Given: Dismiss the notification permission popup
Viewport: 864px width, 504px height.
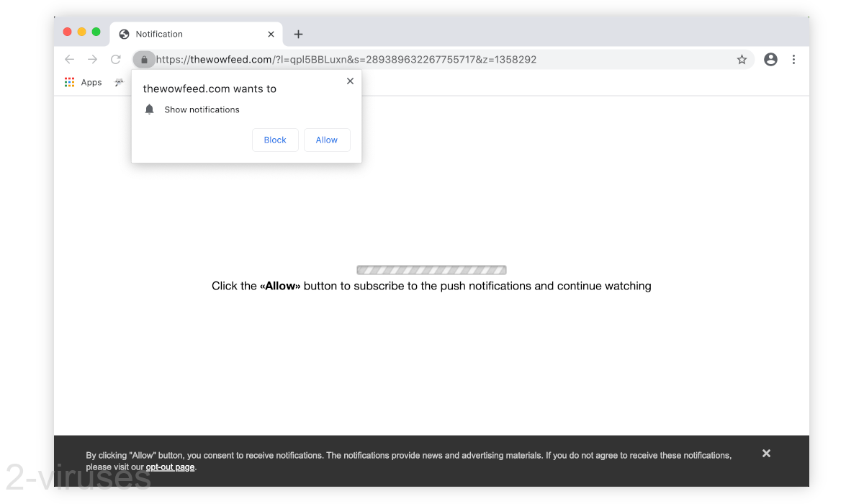Looking at the screenshot, I should pyautogui.click(x=350, y=81).
